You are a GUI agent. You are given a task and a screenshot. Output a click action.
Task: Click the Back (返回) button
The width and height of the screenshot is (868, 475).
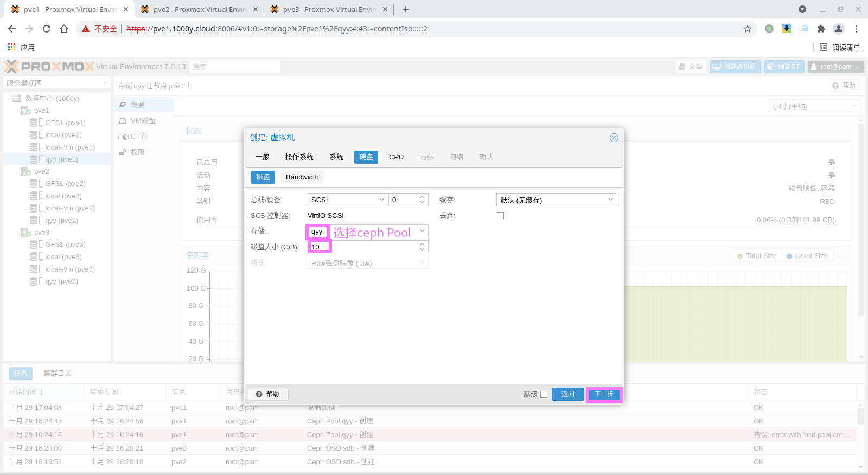567,394
